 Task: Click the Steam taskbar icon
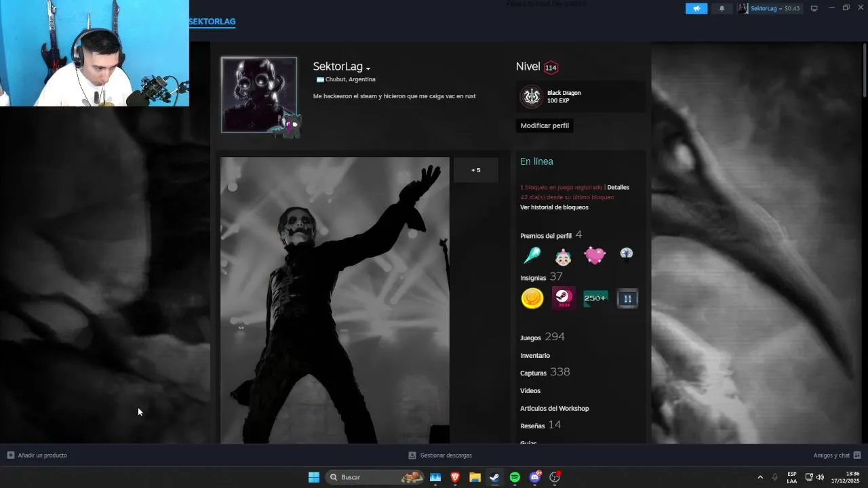point(495,477)
